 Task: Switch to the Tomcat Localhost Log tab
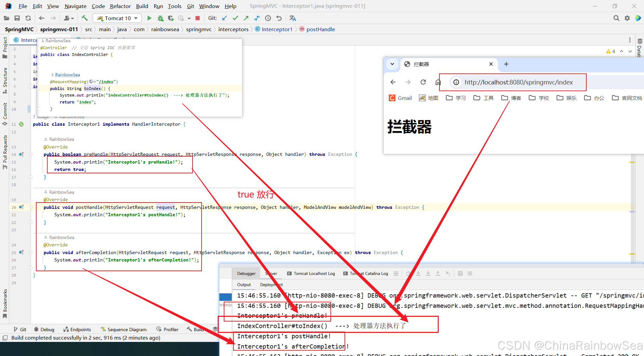point(311,274)
